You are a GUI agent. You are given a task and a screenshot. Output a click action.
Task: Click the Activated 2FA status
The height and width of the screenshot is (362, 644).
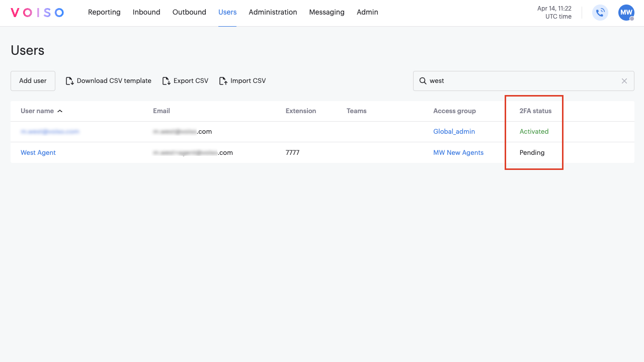click(x=534, y=132)
